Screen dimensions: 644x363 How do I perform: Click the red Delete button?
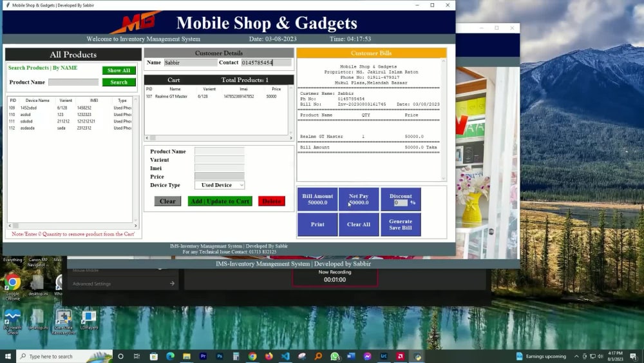[272, 201]
